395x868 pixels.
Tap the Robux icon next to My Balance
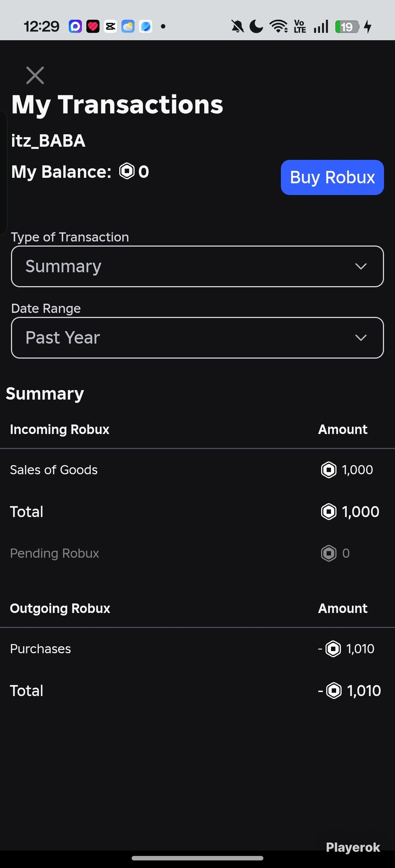(127, 171)
